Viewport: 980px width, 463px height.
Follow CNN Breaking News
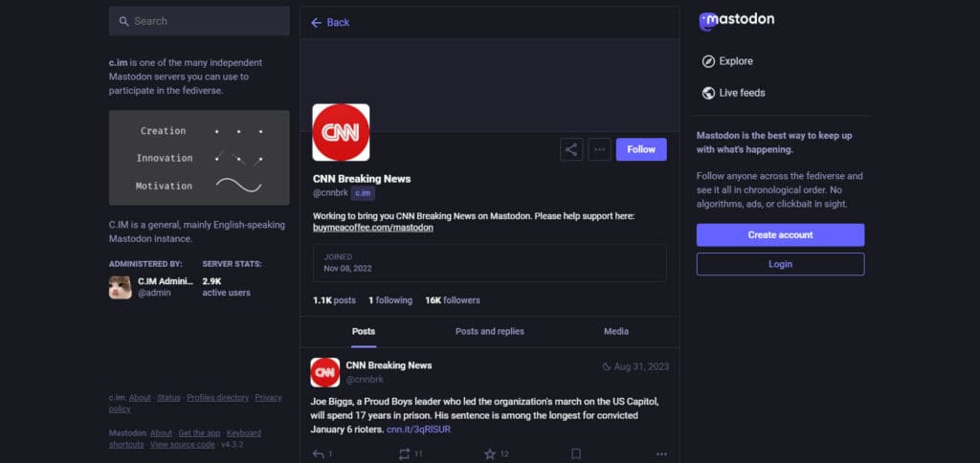coord(641,149)
